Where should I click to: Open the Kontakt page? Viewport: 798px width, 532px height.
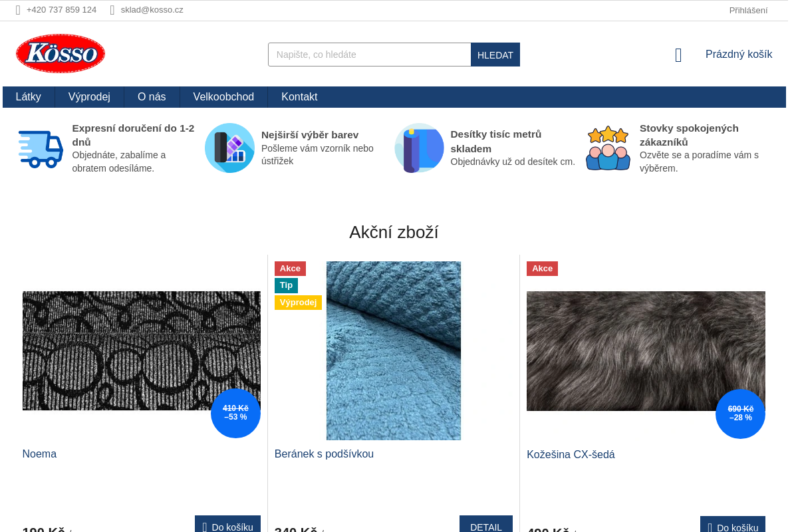[x=299, y=97]
